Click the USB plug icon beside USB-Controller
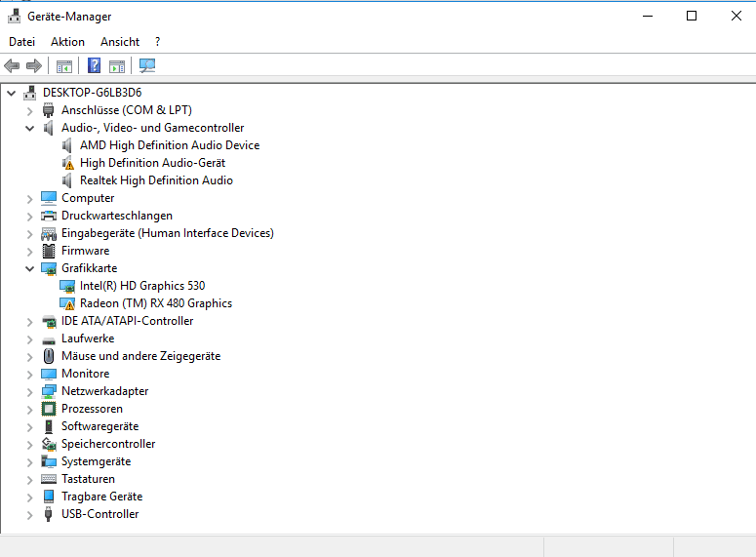The height and width of the screenshot is (557, 756). click(48, 514)
